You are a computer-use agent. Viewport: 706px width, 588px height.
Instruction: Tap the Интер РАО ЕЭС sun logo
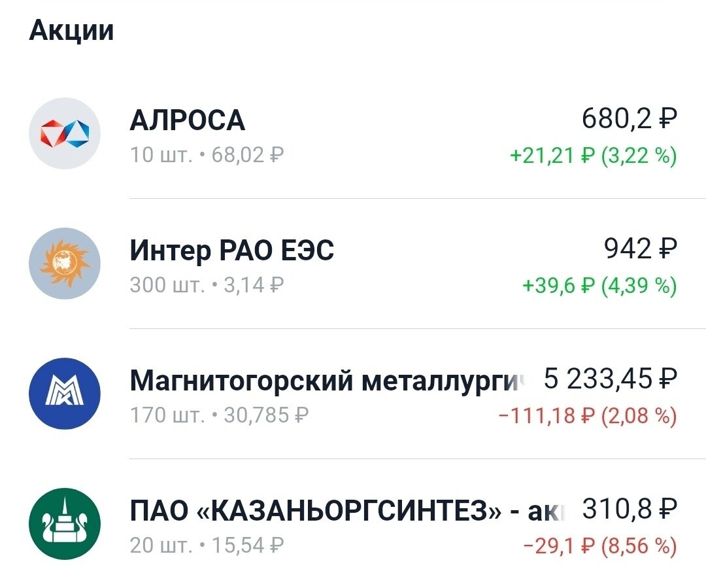[65, 264]
